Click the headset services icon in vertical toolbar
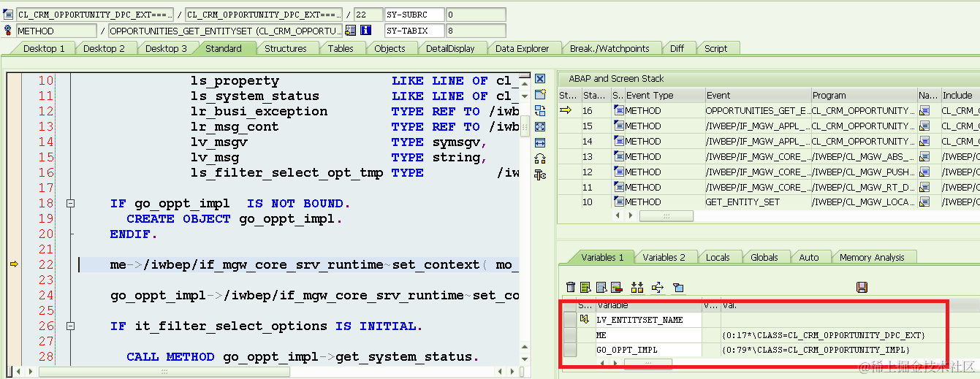980x379 pixels. (540, 158)
